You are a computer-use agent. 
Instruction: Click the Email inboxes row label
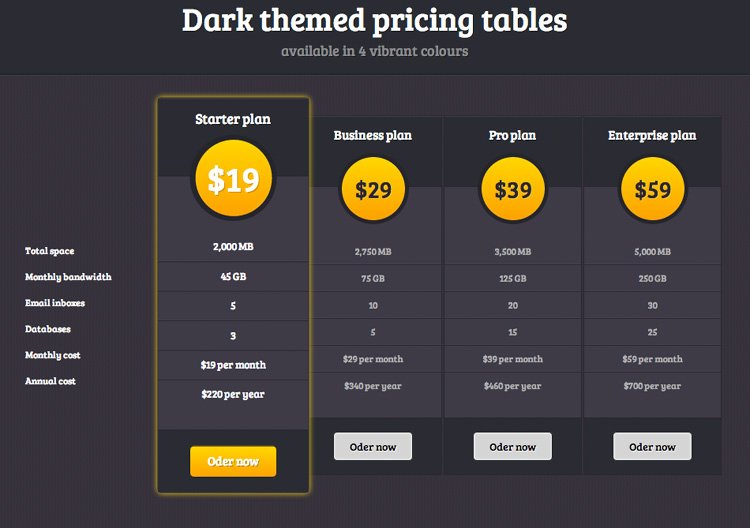point(55,303)
